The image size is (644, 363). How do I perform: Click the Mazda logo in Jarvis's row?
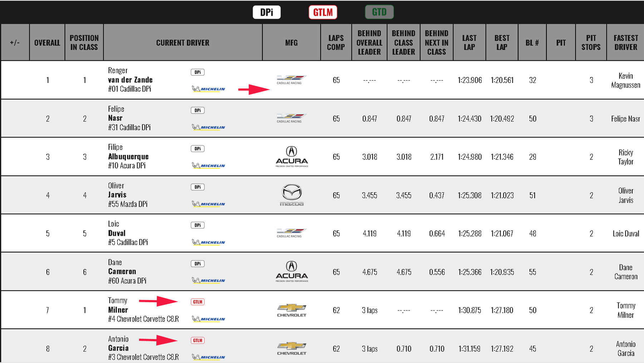[x=291, y=195]
